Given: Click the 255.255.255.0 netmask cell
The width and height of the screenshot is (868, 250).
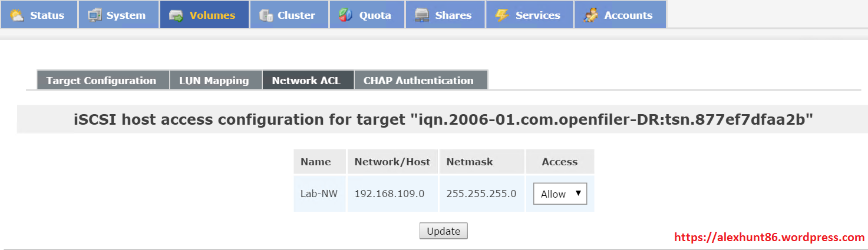Looking at the screenshot, I should click(x=481, y=194).
